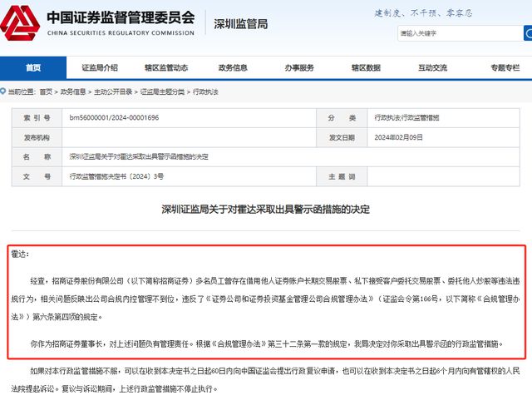532x405 pixels.
Task: Click the 中国证券监督管理委员会 header title
Action: click(121, 17)
